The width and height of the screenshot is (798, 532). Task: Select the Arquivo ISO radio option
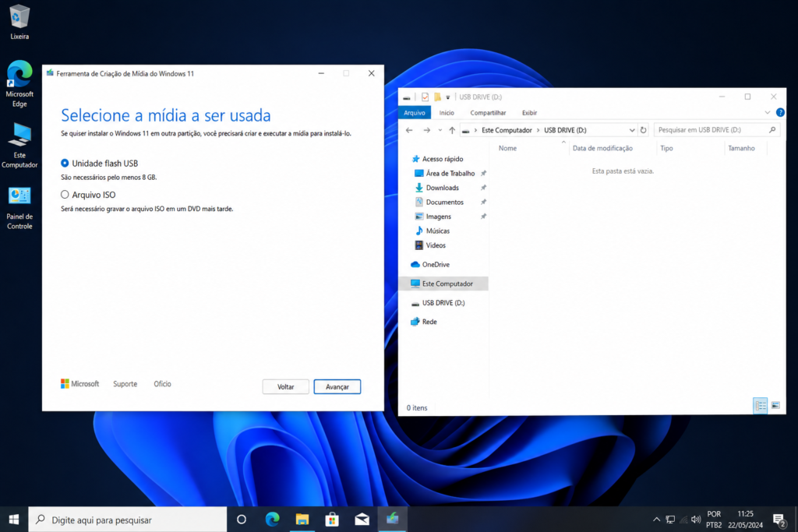click(65, 194)
